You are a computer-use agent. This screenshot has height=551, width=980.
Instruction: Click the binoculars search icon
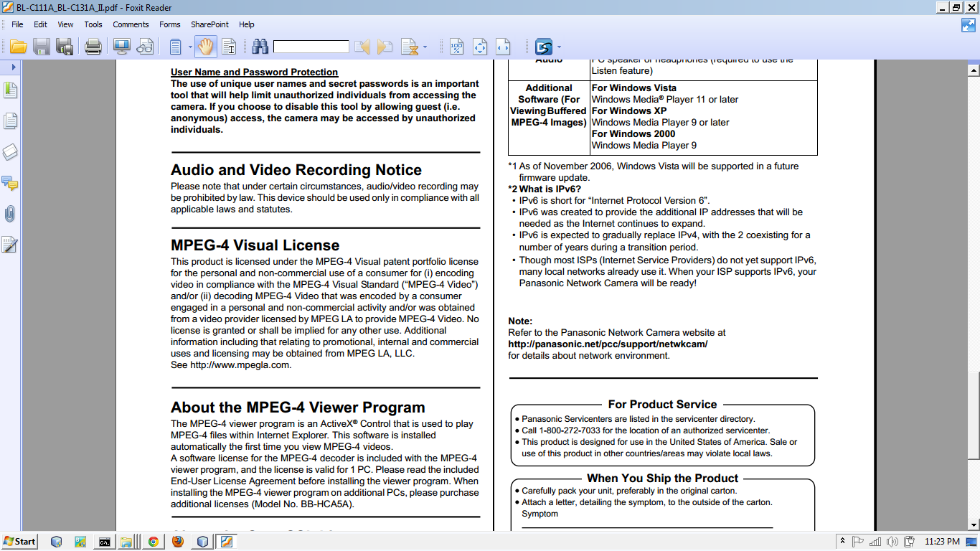point(260,47)
